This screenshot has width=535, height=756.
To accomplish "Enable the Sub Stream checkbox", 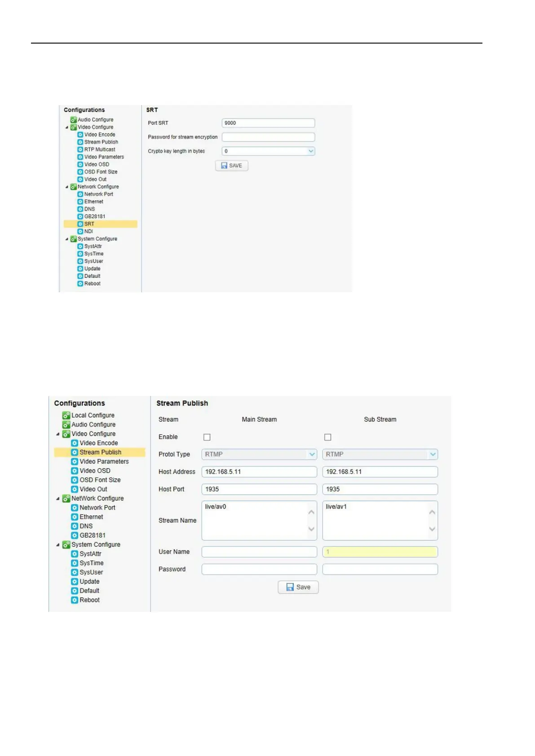I will tap(328, 437).
